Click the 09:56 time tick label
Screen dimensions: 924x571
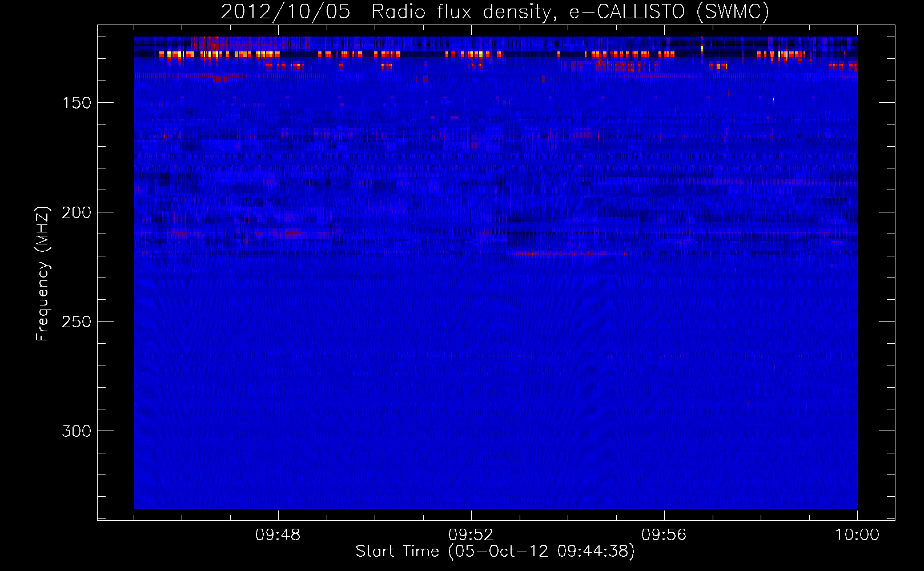click(x=664, y=535)
